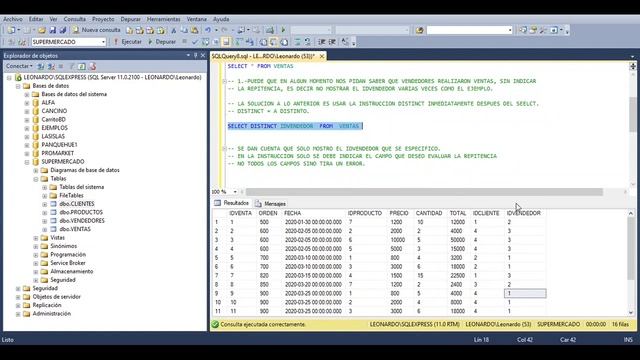Collapse the comment block starting '1.-PUEDE QUE'
The width and height of the screenshot is (640, 360).
pyautogui.click(x=224, y=81)
